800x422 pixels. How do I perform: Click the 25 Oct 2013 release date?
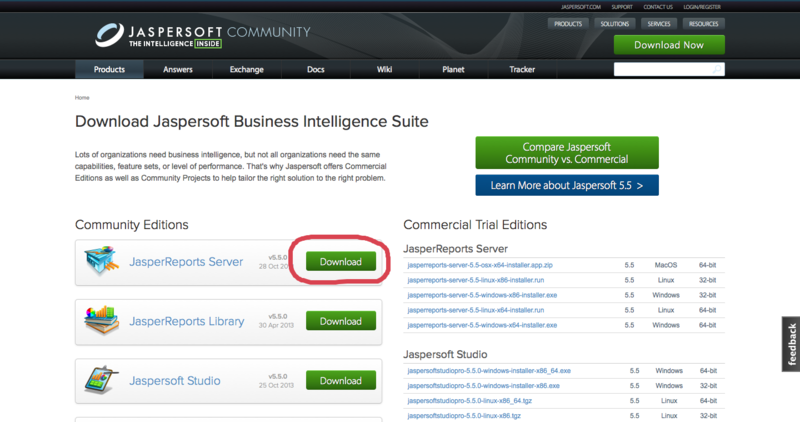pyautogui.click(x=276, y=385)
